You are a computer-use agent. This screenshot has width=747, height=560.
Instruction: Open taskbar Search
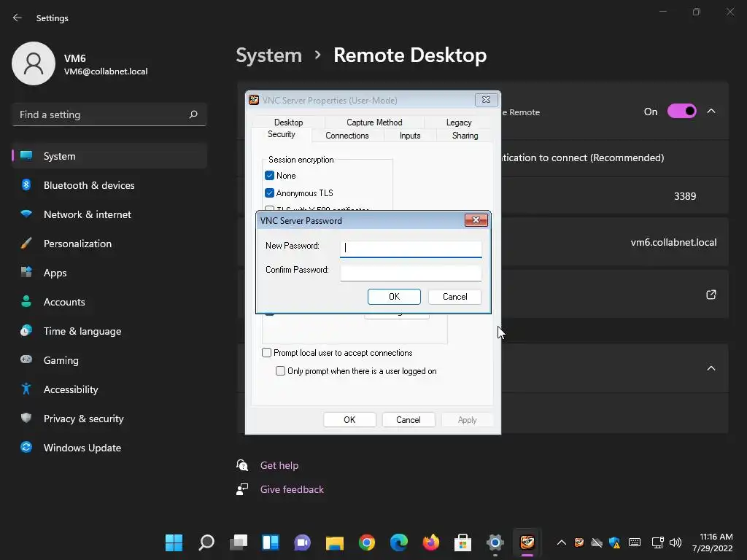206,542
